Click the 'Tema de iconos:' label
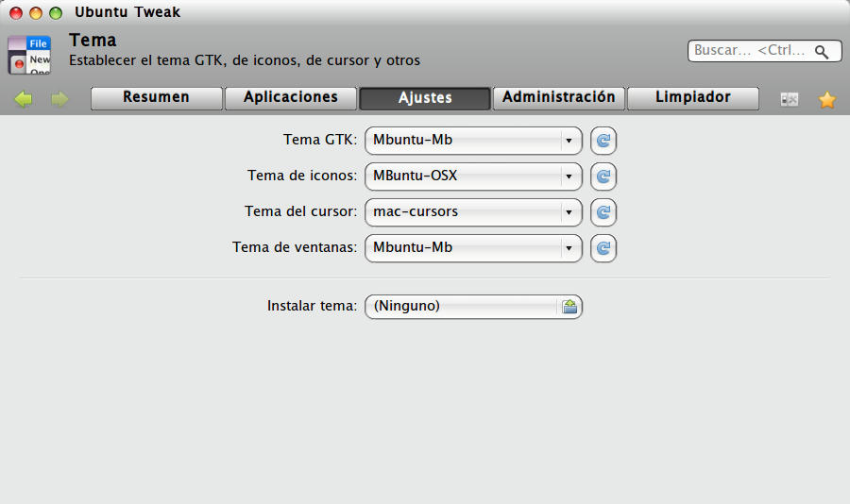This screenshot has height=504, width=850. pyautogui.click(x=302, y=176)
